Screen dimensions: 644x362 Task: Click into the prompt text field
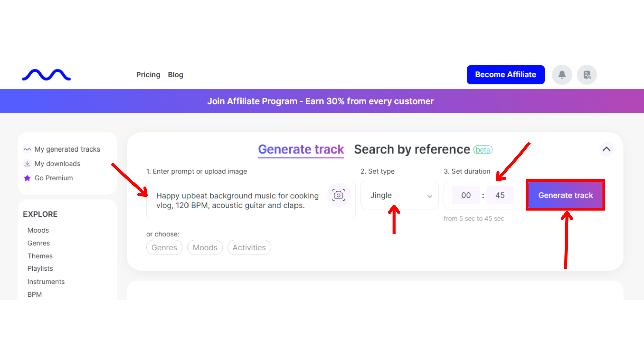pyautogui.click(x=237, y=200)
